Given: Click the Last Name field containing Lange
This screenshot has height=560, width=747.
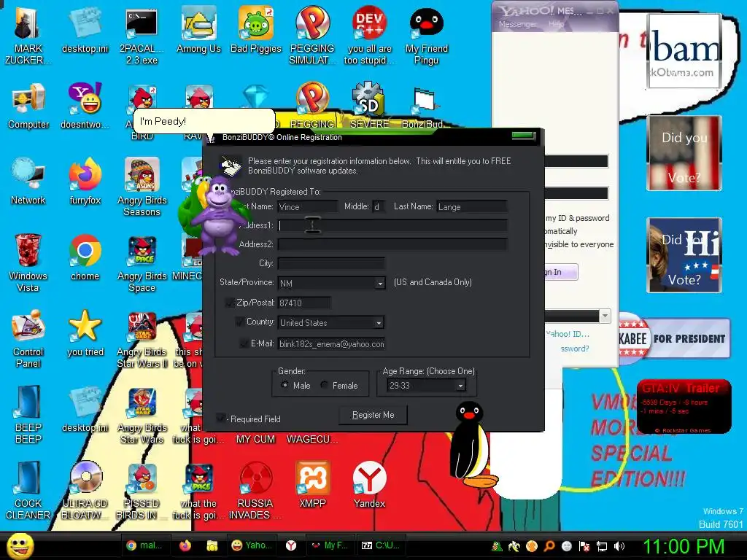Looking at the screenshot, I should point(472,206).
